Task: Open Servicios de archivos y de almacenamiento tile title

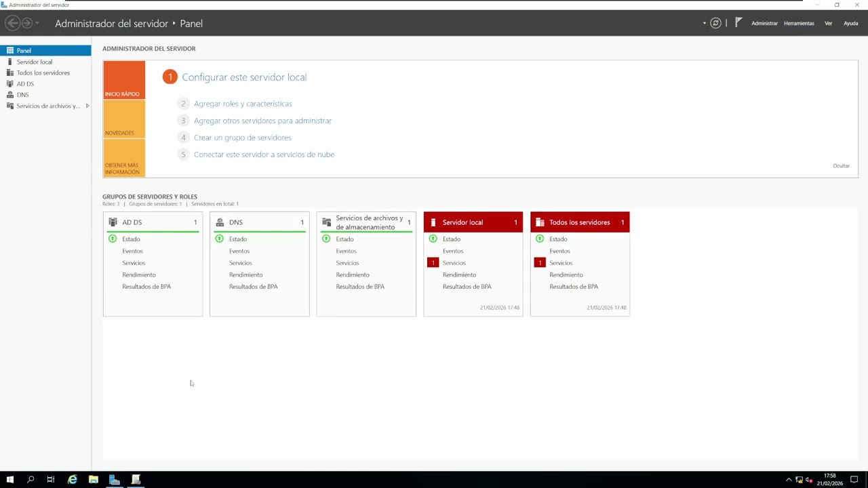Action: pos(370,222)
